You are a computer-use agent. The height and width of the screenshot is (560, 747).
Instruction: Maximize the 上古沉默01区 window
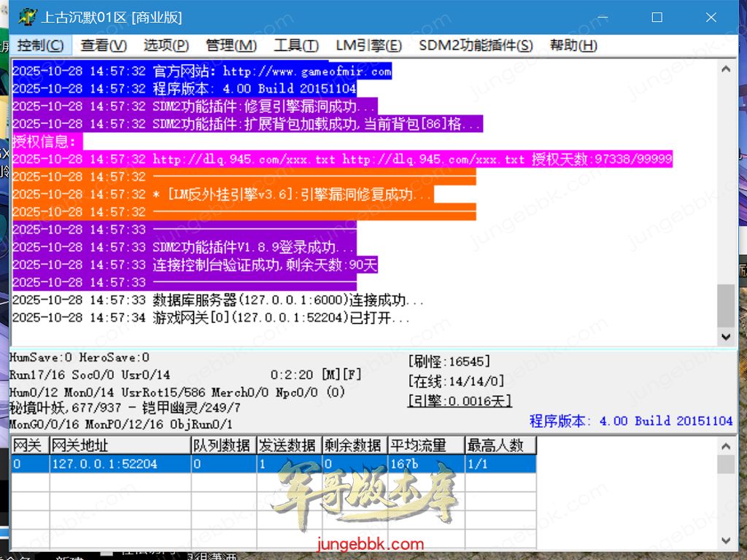click(657, 17)
